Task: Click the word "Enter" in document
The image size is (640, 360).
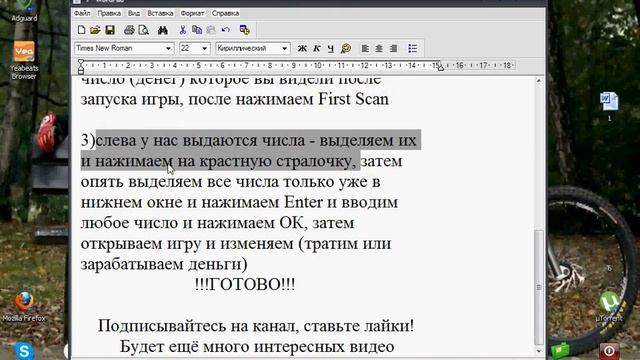Action: [x=303, y=202]
